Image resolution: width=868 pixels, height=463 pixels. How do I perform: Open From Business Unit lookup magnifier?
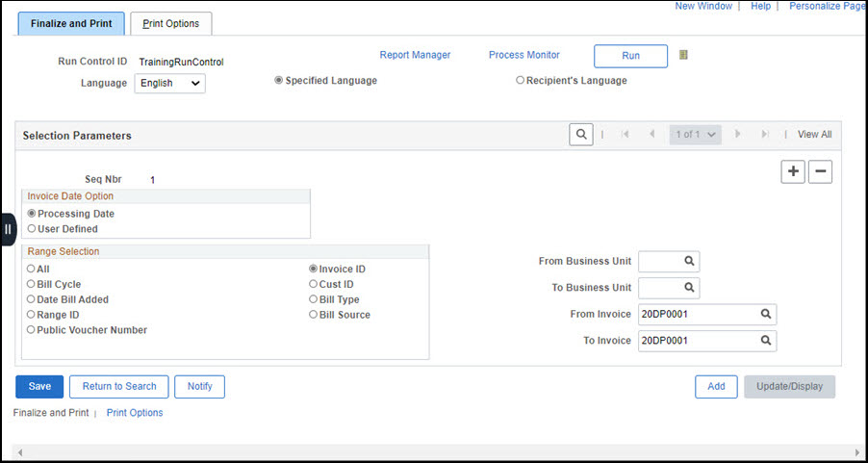click(x=690, y=261)
